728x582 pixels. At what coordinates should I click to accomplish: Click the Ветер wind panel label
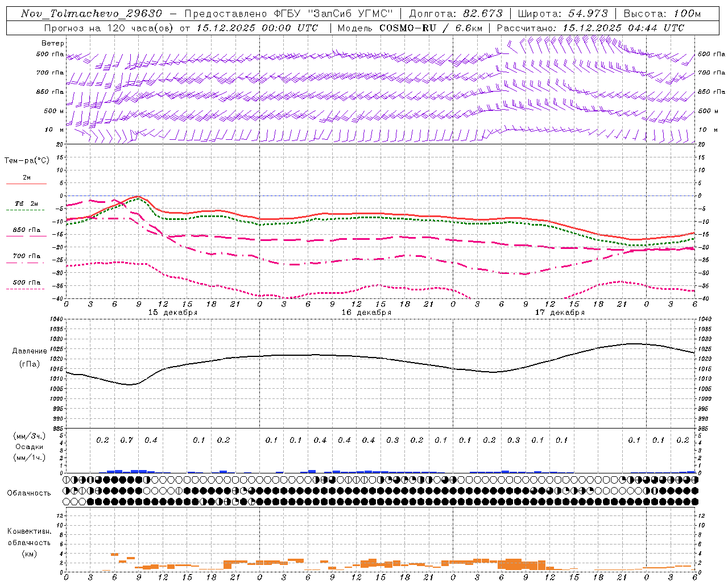[53, 43]
